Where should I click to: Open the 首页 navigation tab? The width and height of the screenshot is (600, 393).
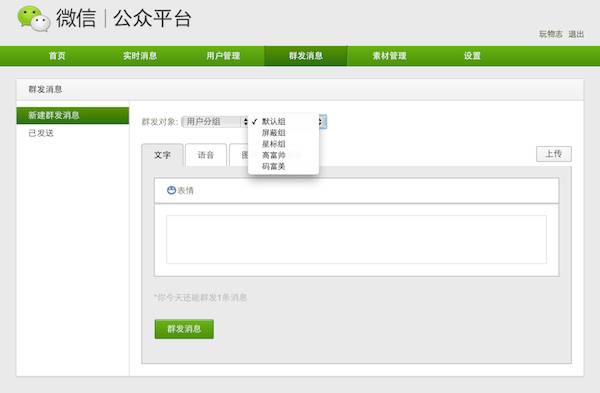coord(57,56)
